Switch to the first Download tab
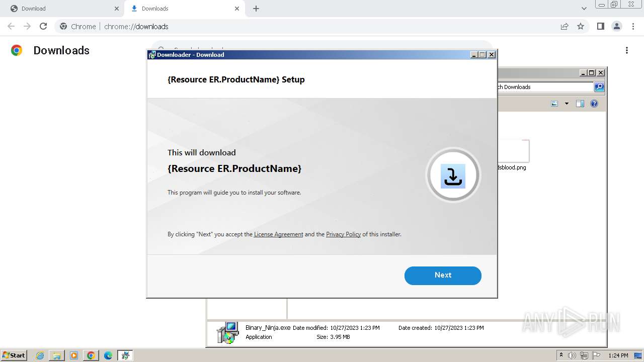Image resolution: width=644 pixels, height=362 pixels. coord(62,9)
